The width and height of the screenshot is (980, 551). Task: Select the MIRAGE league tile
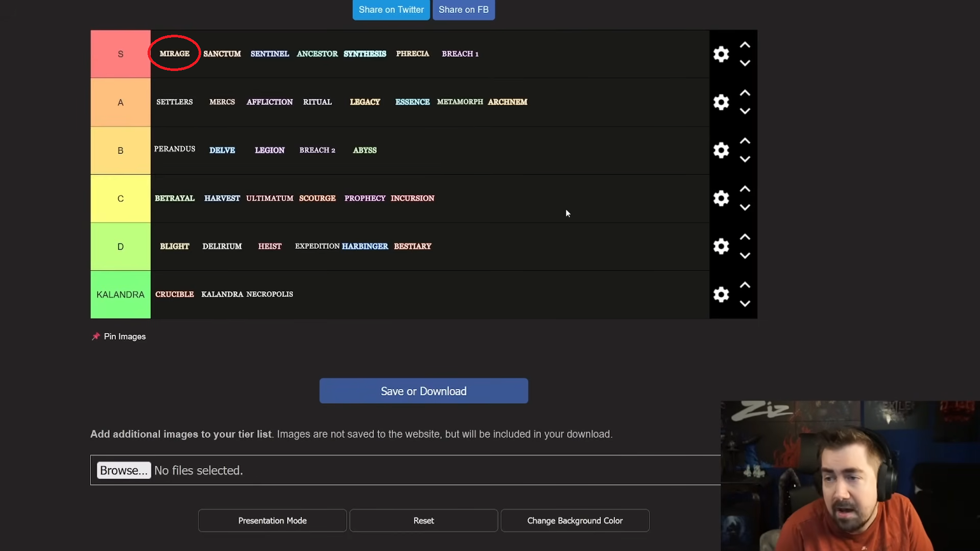coord(175,54)
